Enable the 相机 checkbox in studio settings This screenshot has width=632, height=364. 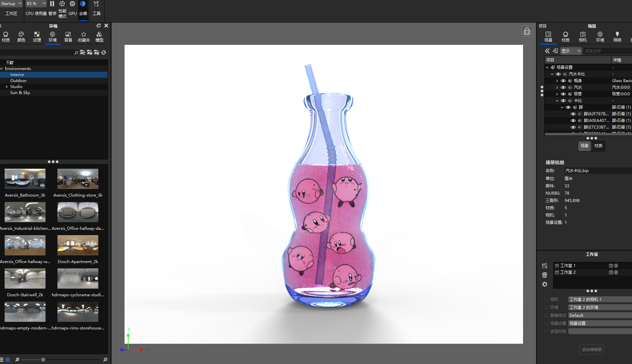[x=546, y=300]
